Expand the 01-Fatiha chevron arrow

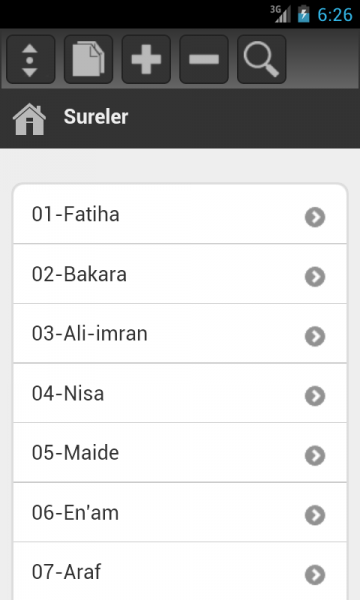[315, 217]
